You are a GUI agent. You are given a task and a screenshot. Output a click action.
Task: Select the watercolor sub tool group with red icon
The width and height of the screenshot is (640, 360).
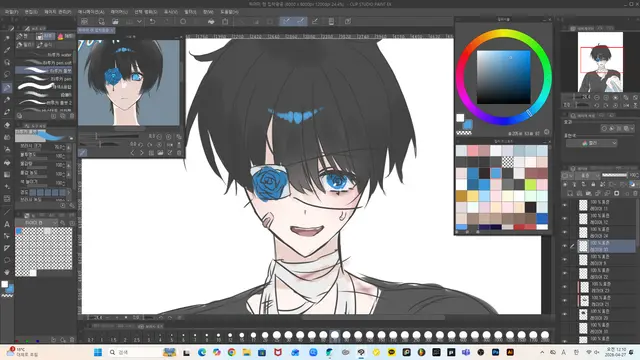tap(66, 36)
